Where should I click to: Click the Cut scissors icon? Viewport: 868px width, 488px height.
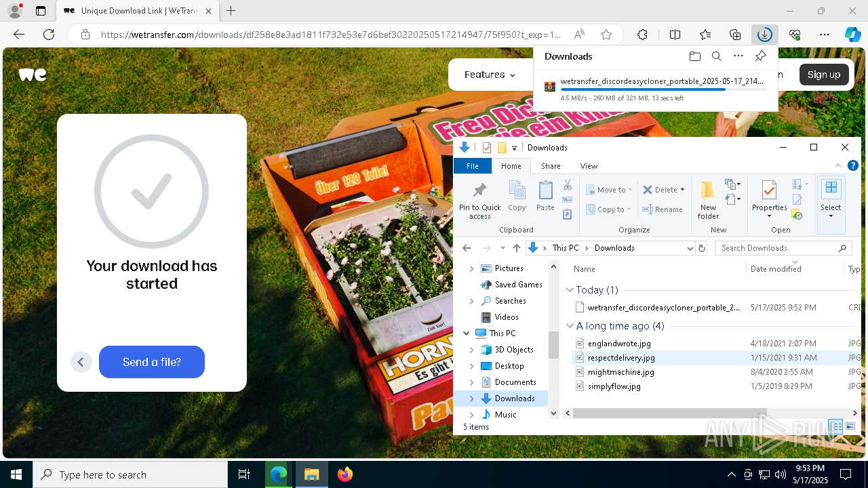[568, 185]
